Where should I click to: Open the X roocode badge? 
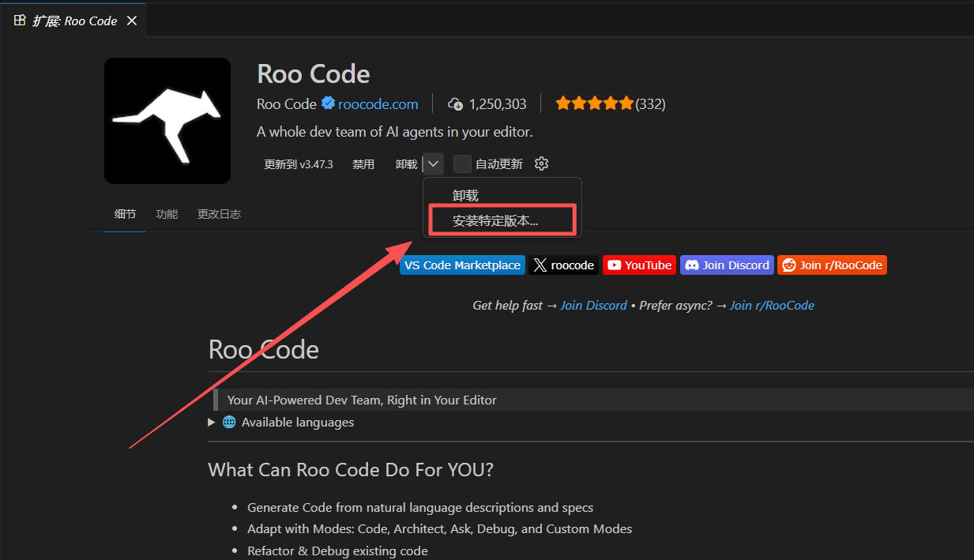(x=563, y=265)
